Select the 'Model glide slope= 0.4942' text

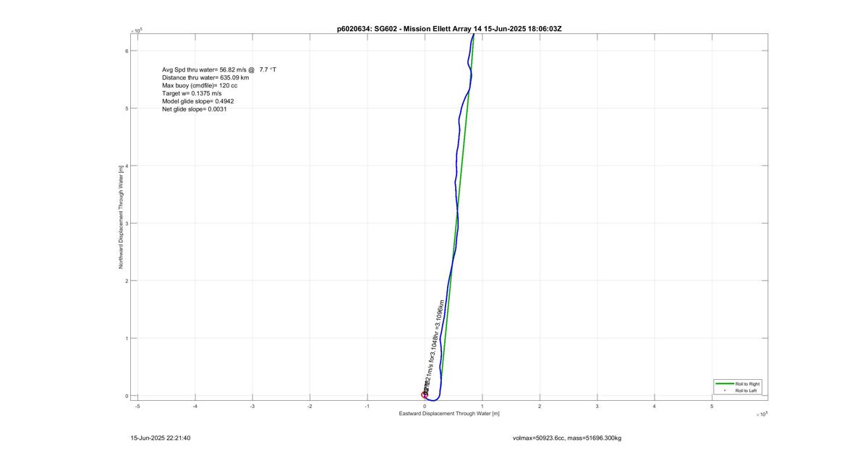(x=197, y=101)
